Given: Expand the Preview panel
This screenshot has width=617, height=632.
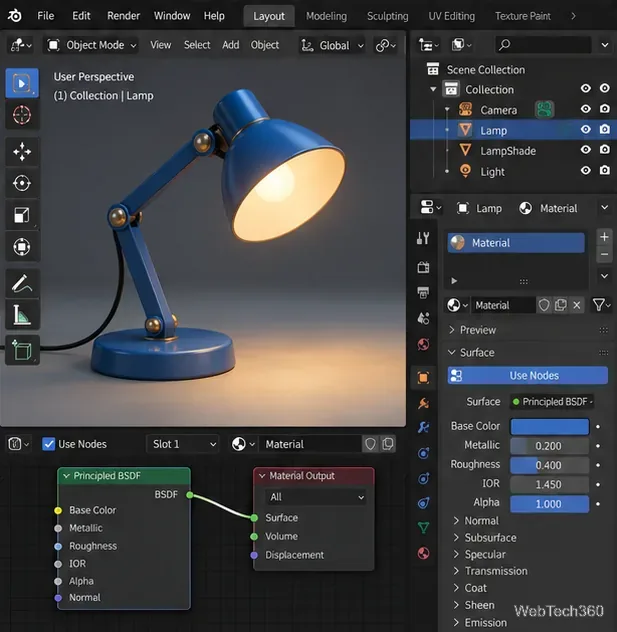Looking at the screenshot, I should coord(452,330).
